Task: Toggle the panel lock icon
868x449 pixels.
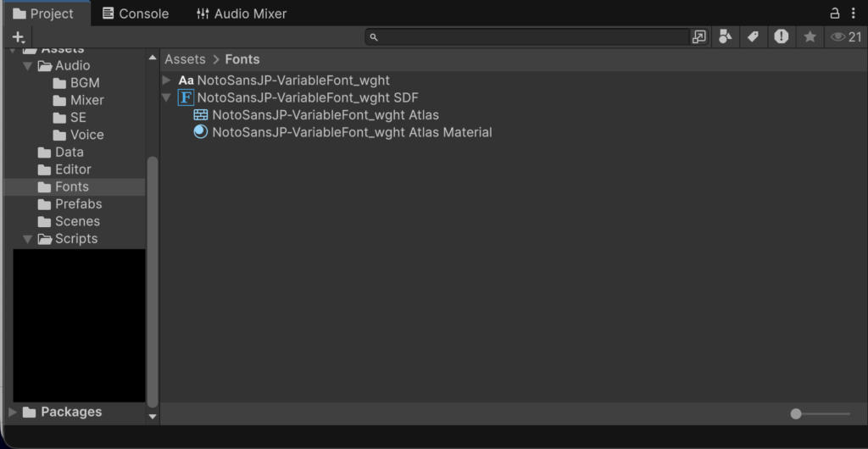Action: pyautogui.click(x=835, y=14)
